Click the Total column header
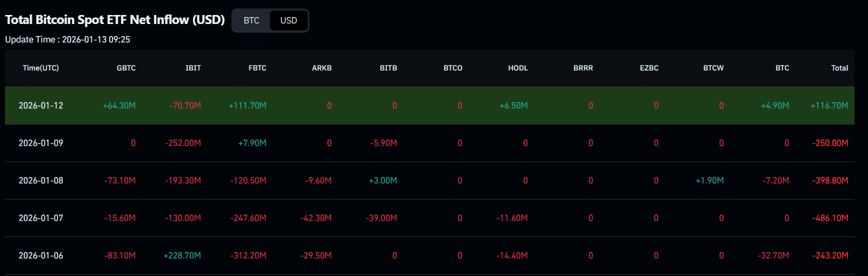 [840, 68]
